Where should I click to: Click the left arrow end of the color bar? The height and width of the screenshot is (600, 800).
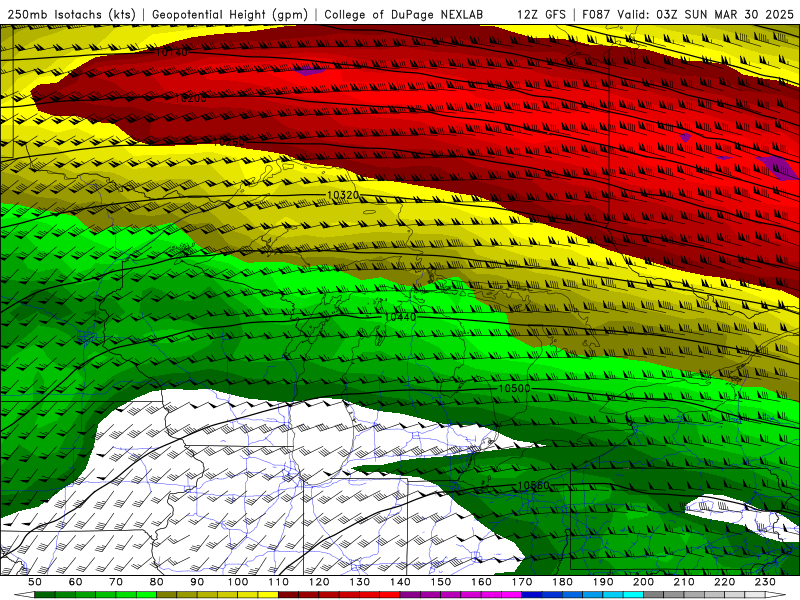coord(24,595)
